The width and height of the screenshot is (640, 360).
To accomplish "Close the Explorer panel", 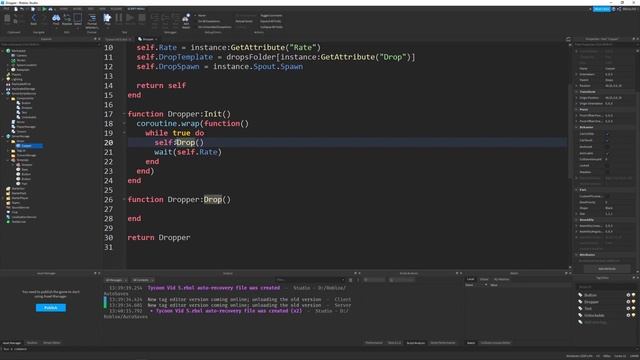I will coord(99,39).
